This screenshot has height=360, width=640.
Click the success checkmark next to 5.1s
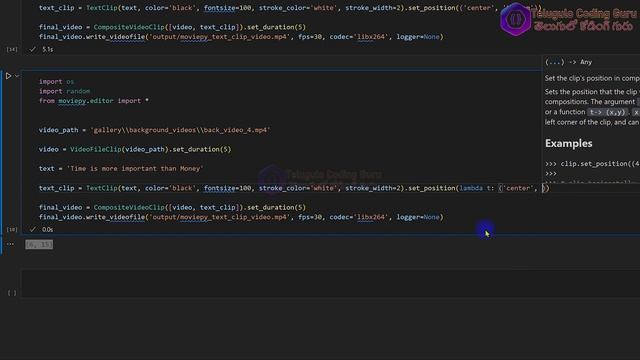[33, 49]
